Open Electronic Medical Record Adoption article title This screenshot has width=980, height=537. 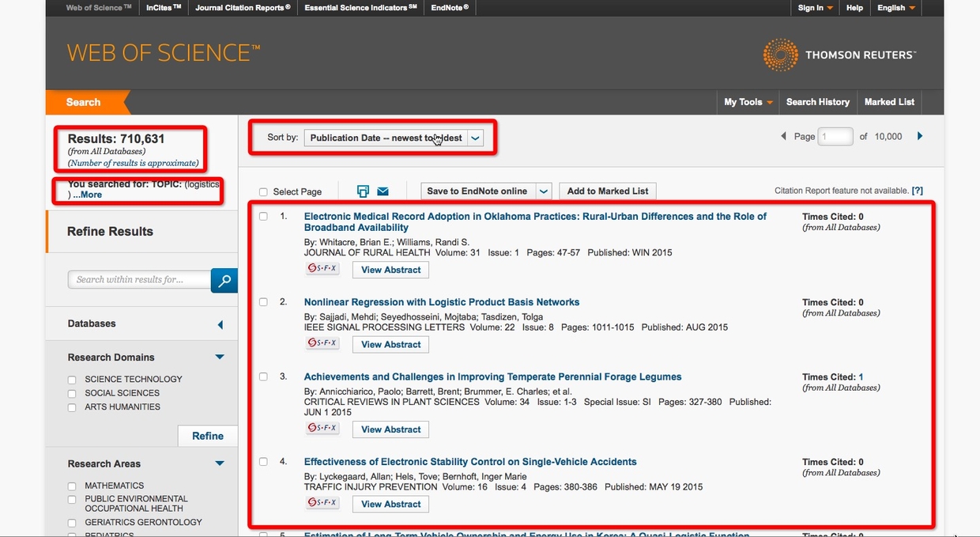point(535,221)
